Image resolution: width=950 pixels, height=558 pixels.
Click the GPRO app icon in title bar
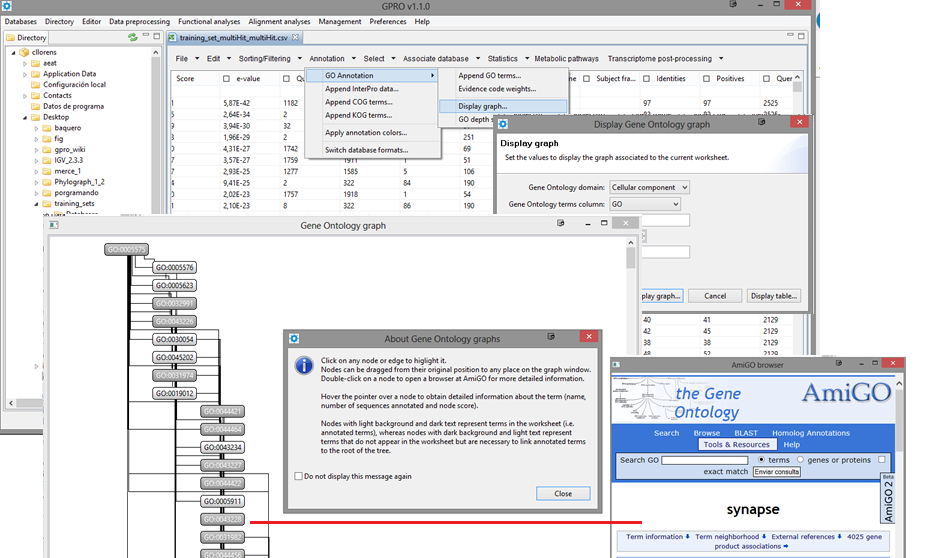[x=8, y=6]
